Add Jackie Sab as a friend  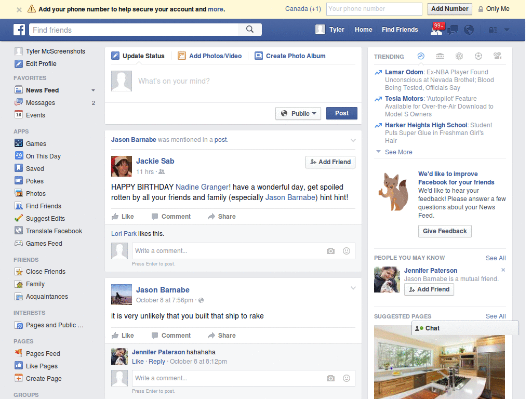tap(330, 162)
